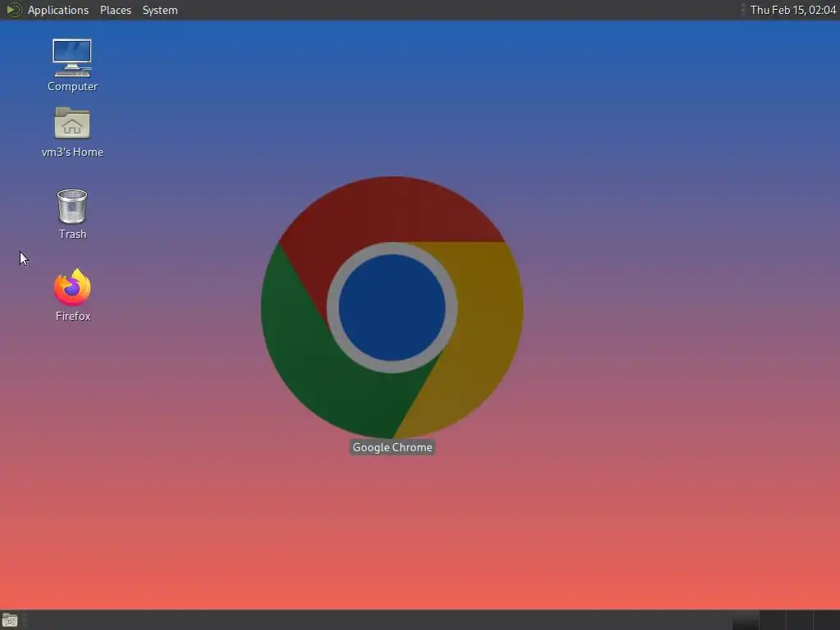Viewport: 840px width, 630px height.
Task: Click the Google Chrome label text
Action: 392,447
